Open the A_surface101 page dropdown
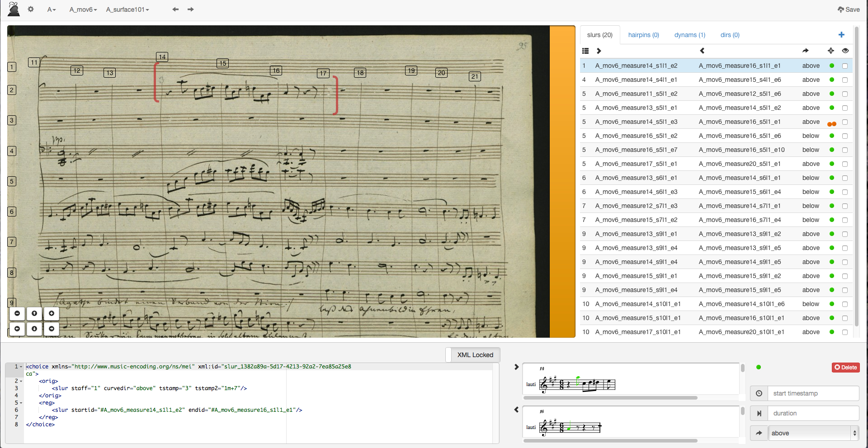This screenshot has height=448, width=868. (x=127, y=9)
